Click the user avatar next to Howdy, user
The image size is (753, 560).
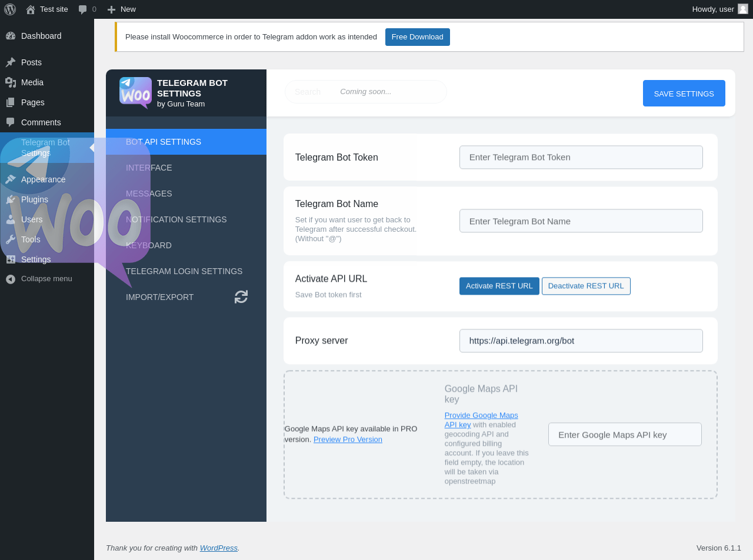pyautogui.click(x=743, y=9)
